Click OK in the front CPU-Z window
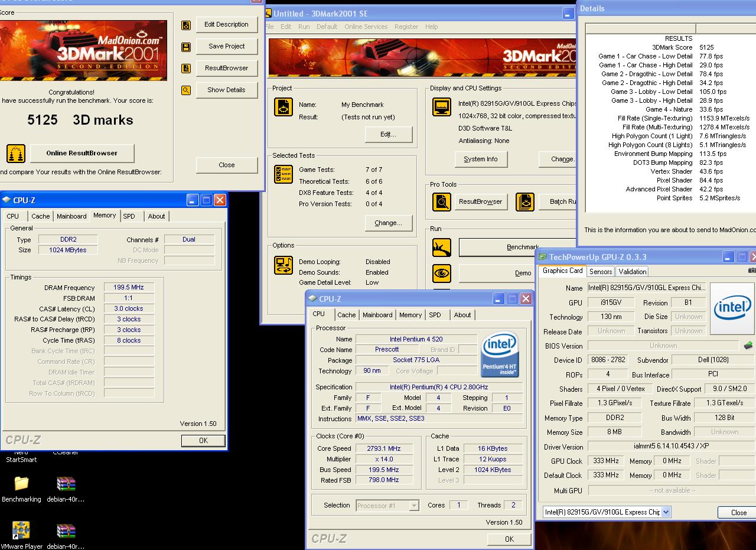The height and width of the screenshot is (550, 756). click(509, 539)
